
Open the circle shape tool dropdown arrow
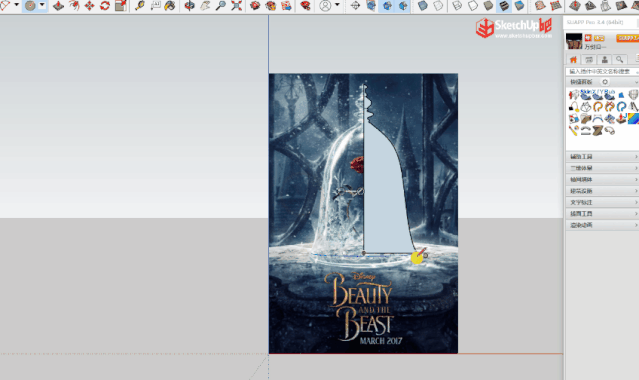(x=42, y=5)
